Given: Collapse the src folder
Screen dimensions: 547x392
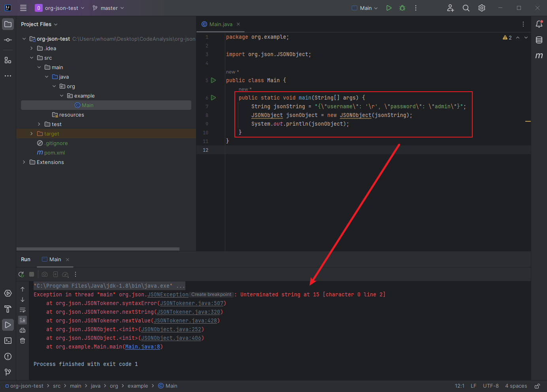Looking at the screenshot, I should [32, 58].
